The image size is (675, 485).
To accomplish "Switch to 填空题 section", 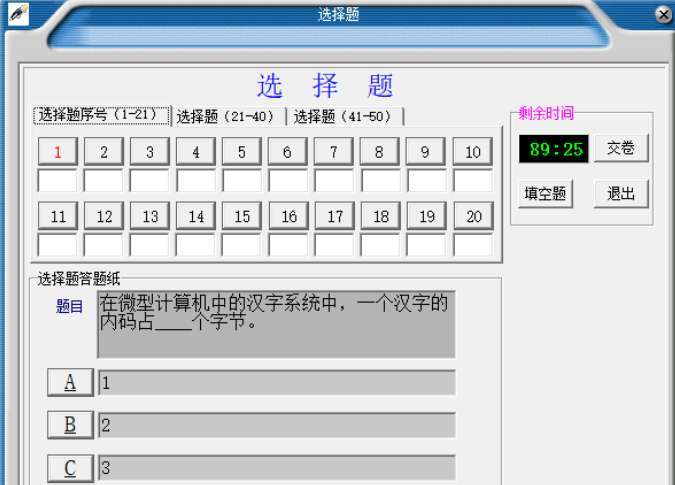I will coord(545,193).
